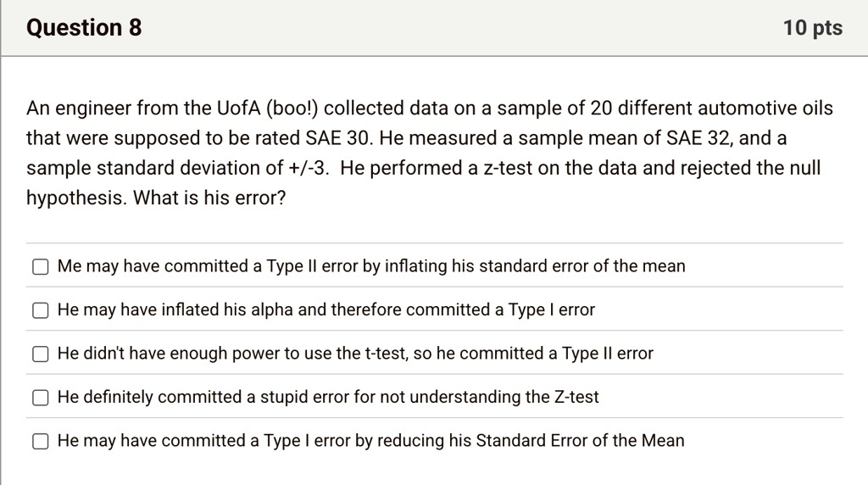
Task: Click the 'He may have inflated his alpha' label text
Action: [x=326, y=309]
